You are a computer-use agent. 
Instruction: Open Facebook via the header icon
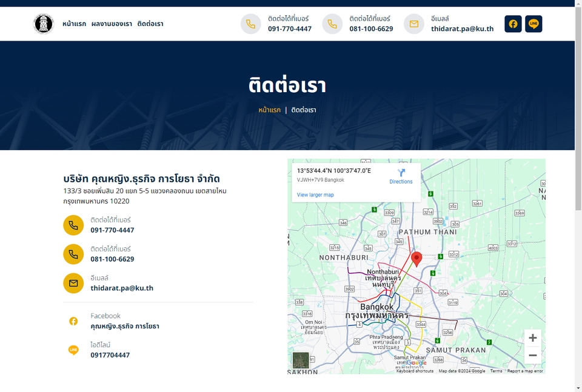pos(513,24)
